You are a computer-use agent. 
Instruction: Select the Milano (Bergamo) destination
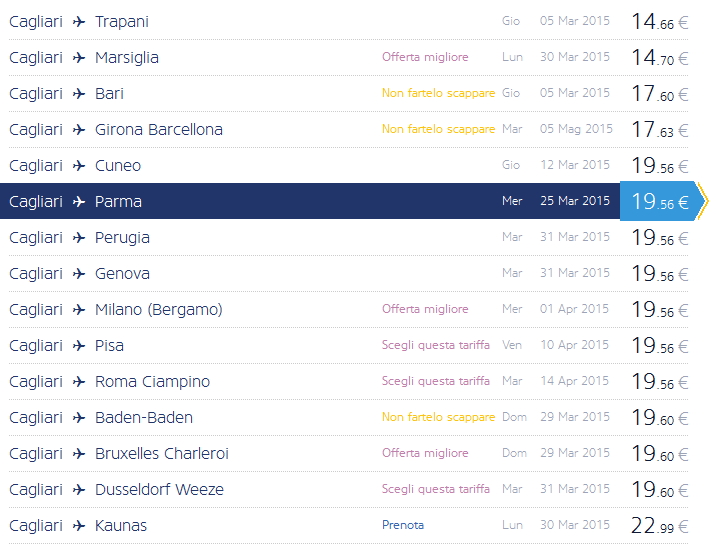pyautogui.click(x=159, y=310)
